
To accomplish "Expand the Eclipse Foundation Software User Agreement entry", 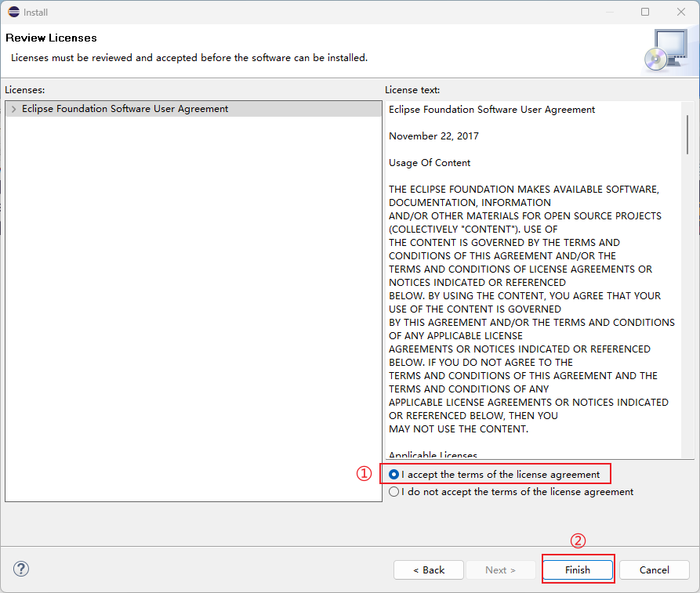I will point(14,109).
